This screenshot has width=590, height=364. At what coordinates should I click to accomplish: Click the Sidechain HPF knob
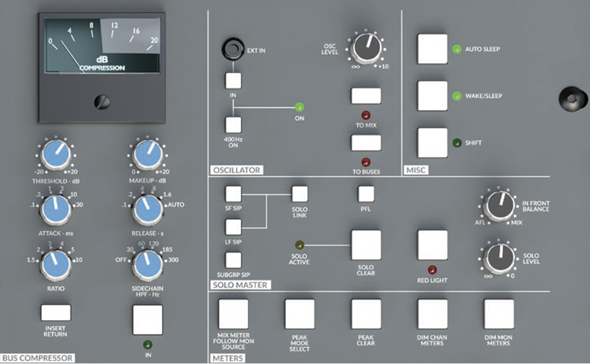click(147, 264)
